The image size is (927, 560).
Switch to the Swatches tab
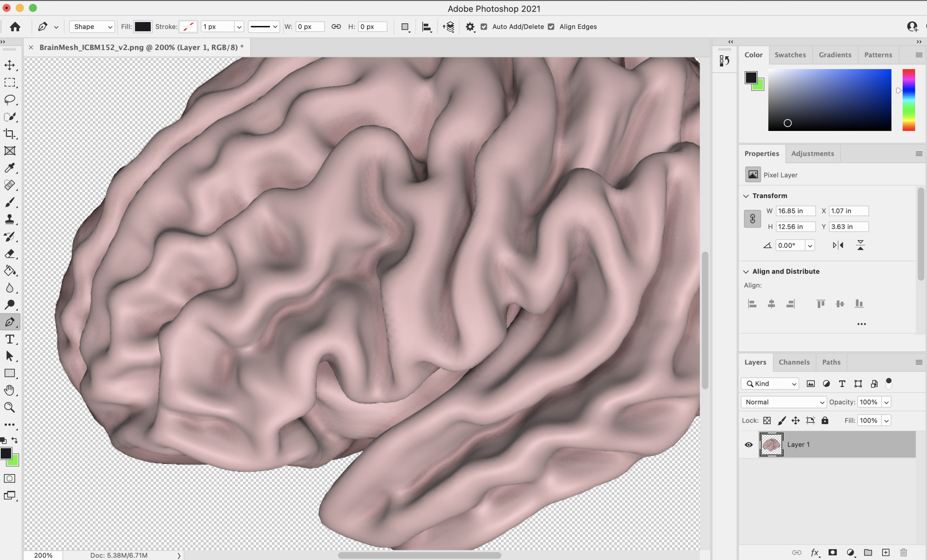pos(790,55)
